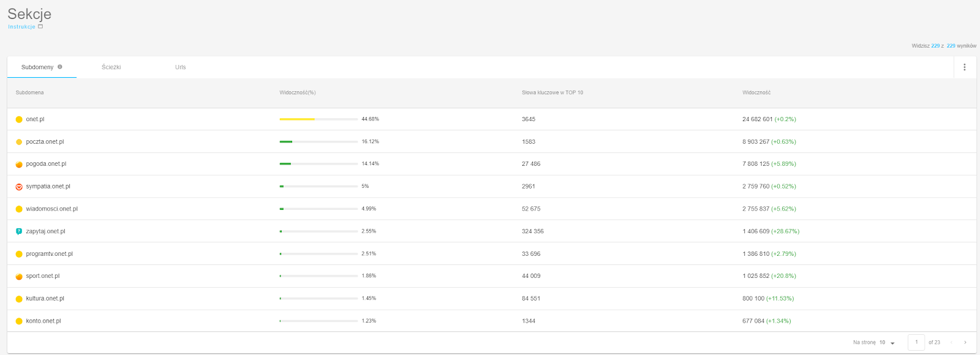Image resolution: width=980 pixels, height=355 pixels.
Task: Go to the next page arrow
Action: tap(965, 342)
